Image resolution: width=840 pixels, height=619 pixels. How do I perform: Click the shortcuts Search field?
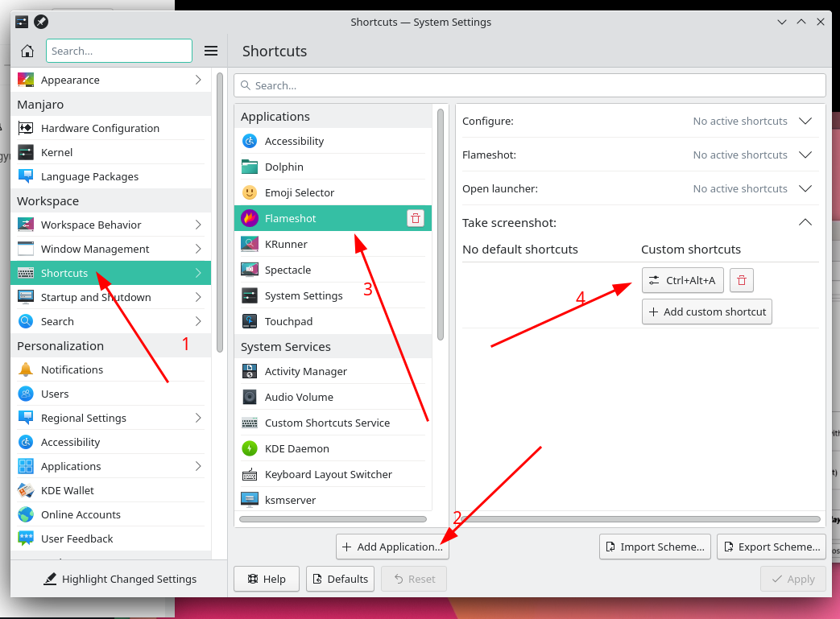[529, 85]
